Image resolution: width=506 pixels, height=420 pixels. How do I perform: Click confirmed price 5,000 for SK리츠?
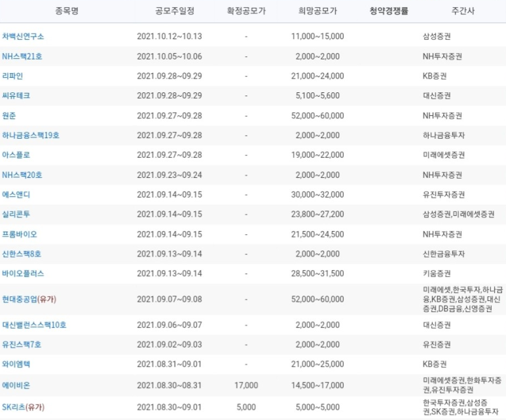click(x=246, y=407)
